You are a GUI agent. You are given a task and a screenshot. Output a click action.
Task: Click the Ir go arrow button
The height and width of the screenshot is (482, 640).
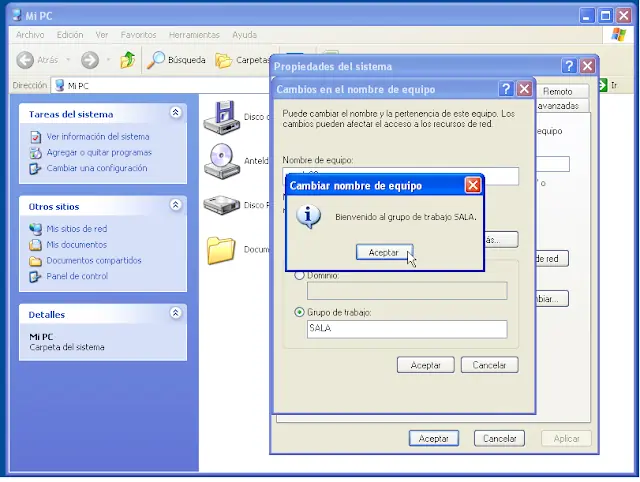(608, 85)
